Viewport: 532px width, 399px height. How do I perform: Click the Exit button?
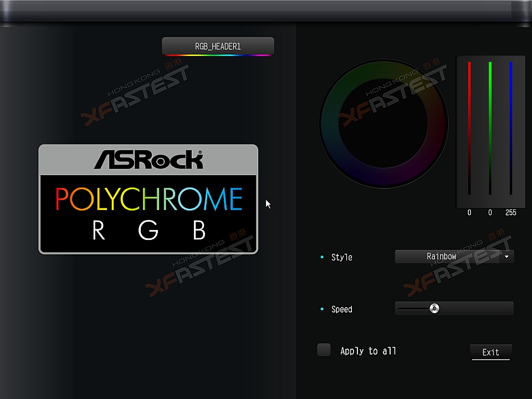click(x=490, y=352)
